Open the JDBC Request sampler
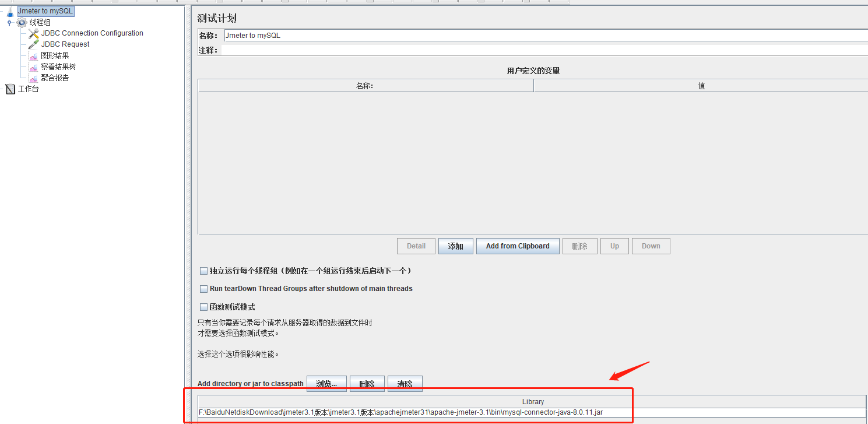868x424 pixels. pyautogui.click(x=65, y=44)
